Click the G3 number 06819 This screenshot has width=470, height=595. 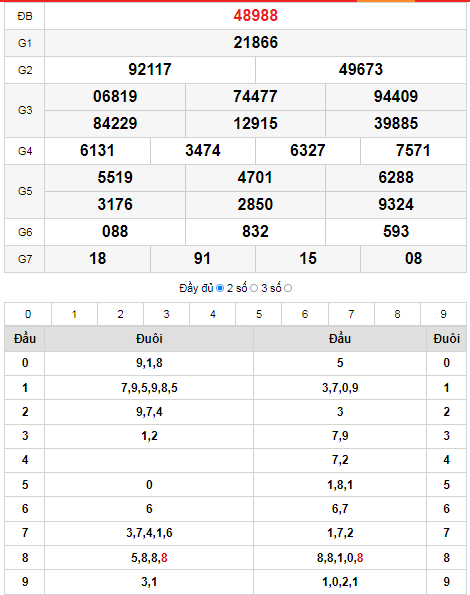coord(115,96)
